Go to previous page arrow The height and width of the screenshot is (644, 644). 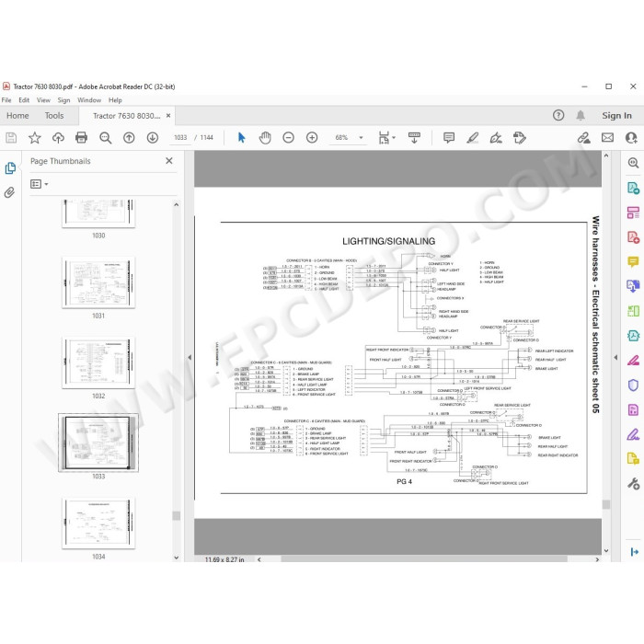[x=129, y=138]
